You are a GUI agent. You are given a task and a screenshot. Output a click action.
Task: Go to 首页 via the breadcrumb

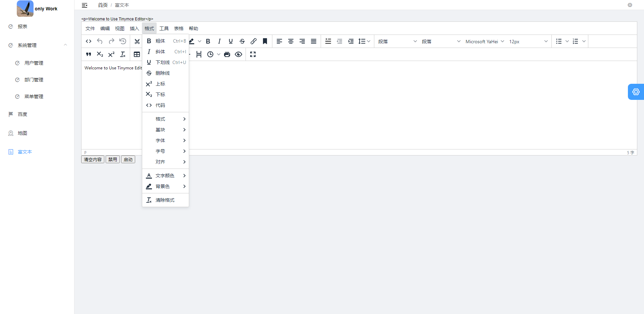pos(103,5)
